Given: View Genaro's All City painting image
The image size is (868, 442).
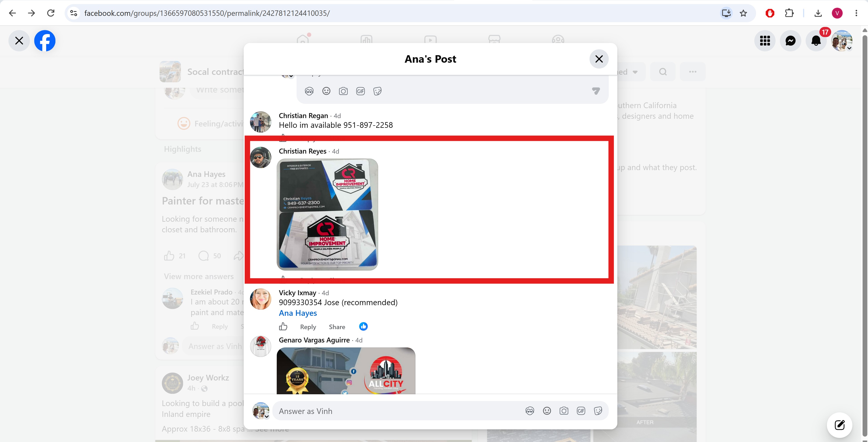Looking at the screenshot, I should click(346, 371).
